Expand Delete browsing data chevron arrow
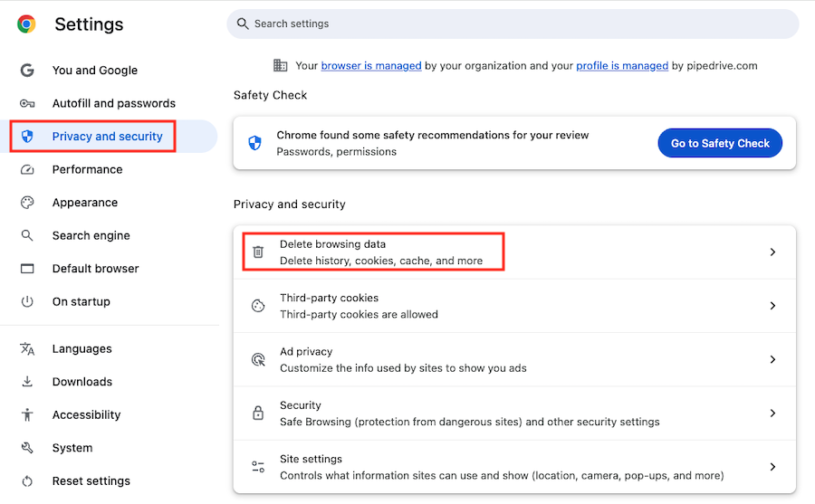This screenshot has width=815, height=504. (x=772, y=252)
